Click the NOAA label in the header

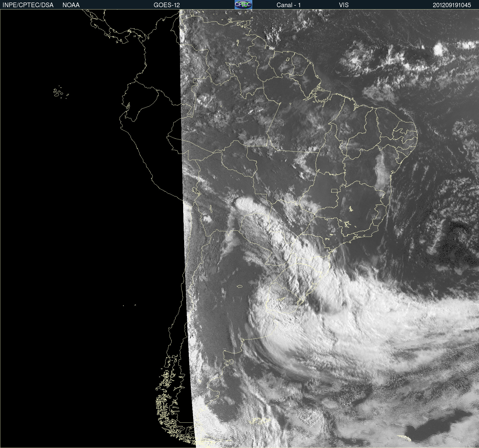tap(71, 5)
